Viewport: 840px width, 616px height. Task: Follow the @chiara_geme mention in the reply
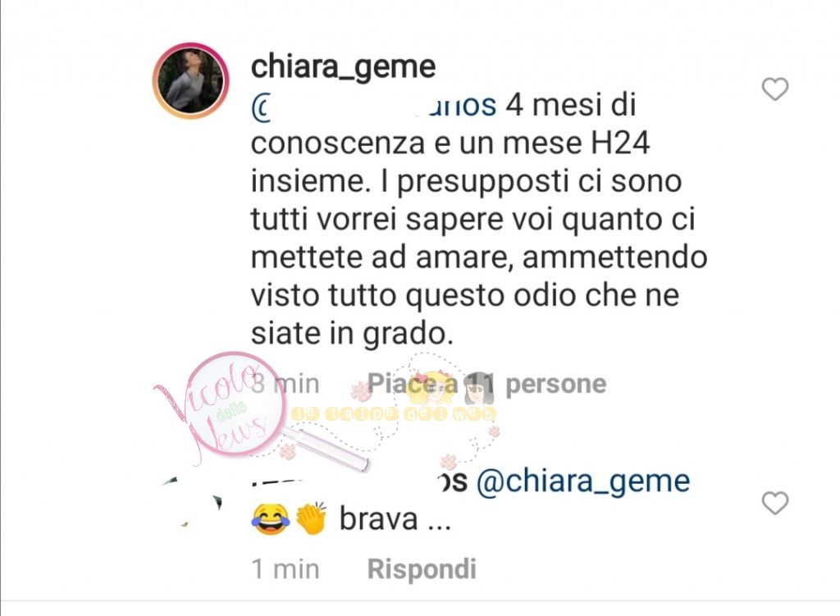pos(583,481)
